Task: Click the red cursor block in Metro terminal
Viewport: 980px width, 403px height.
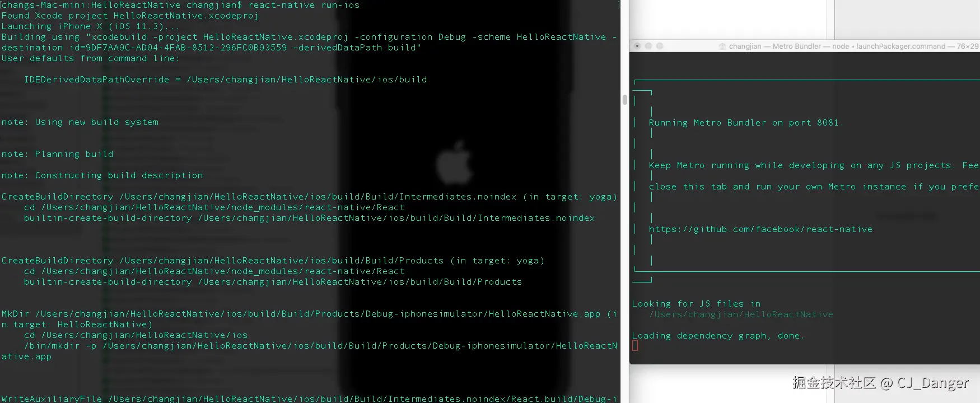Action: coord(635,346)
